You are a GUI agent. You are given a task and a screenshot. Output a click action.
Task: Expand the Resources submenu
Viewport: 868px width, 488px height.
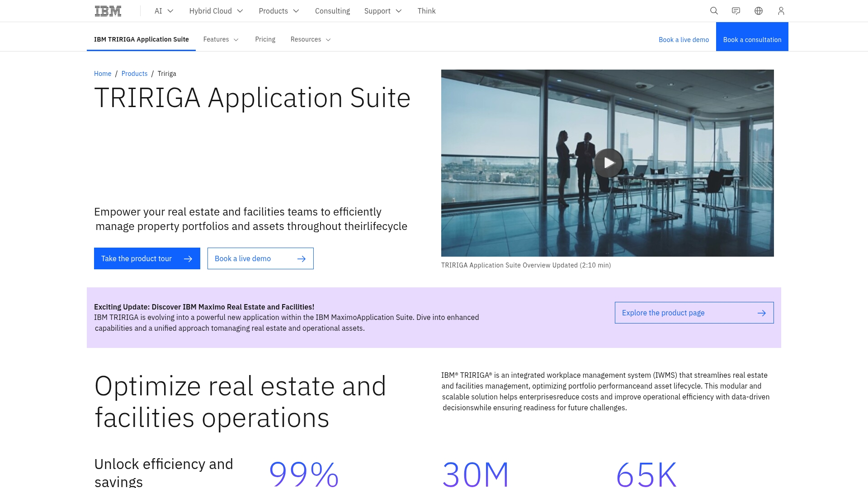click(x=311, y=39)
